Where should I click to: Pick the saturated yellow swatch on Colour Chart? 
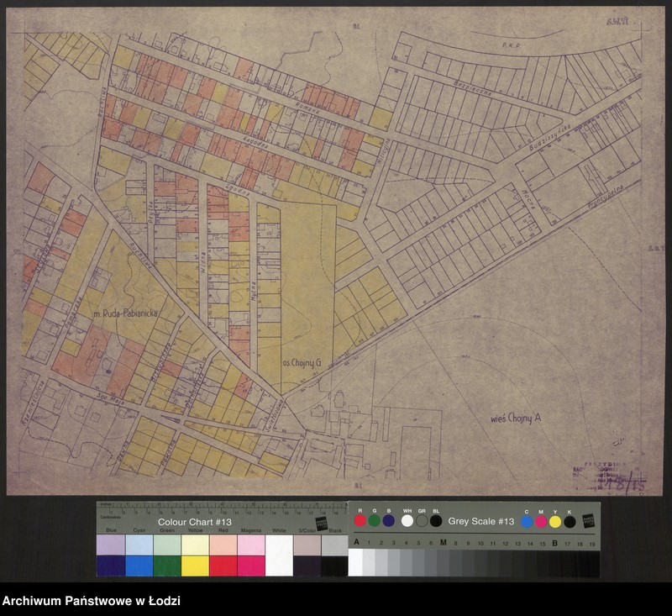196,566
